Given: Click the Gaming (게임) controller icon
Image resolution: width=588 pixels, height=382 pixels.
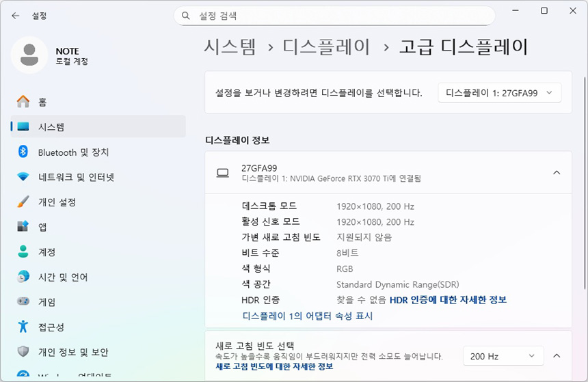Looking at the screenshot, I should [23, 302].
